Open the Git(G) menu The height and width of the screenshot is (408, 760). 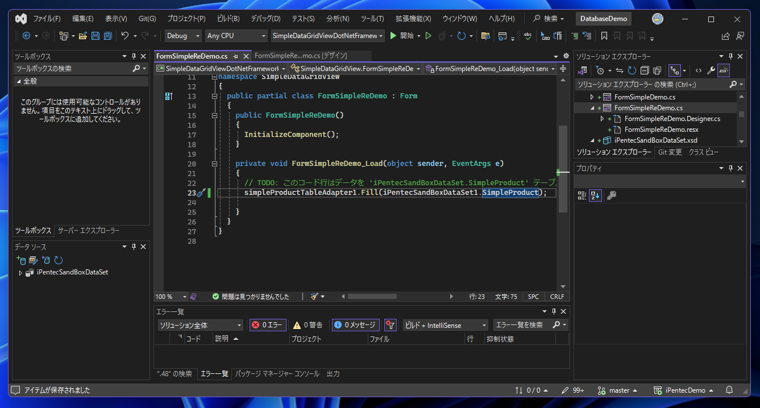[147, 19]
